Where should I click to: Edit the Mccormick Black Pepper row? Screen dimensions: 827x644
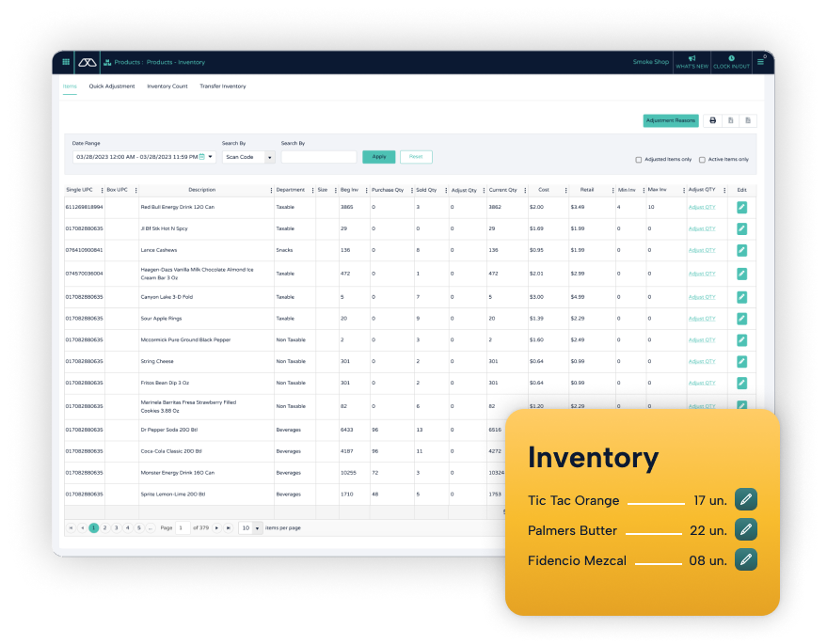point(741,340)
